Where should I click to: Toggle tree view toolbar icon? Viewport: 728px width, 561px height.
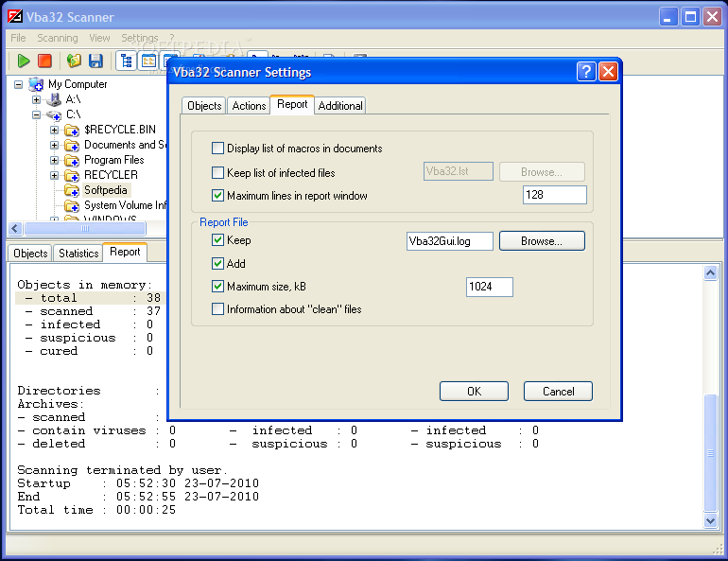(126, 61)
